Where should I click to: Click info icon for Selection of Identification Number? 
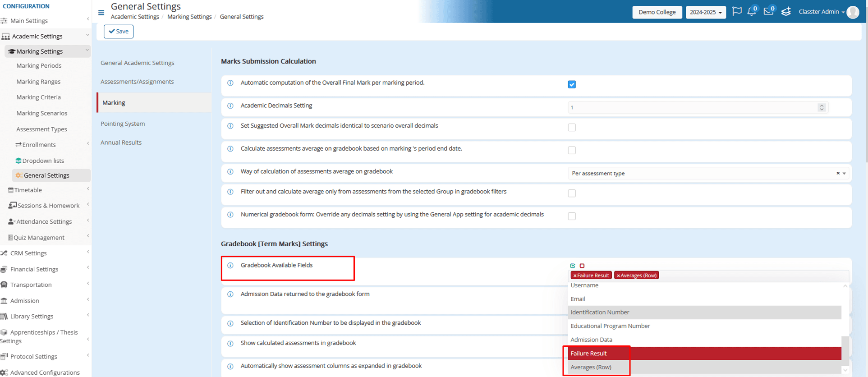click(230, 323)
